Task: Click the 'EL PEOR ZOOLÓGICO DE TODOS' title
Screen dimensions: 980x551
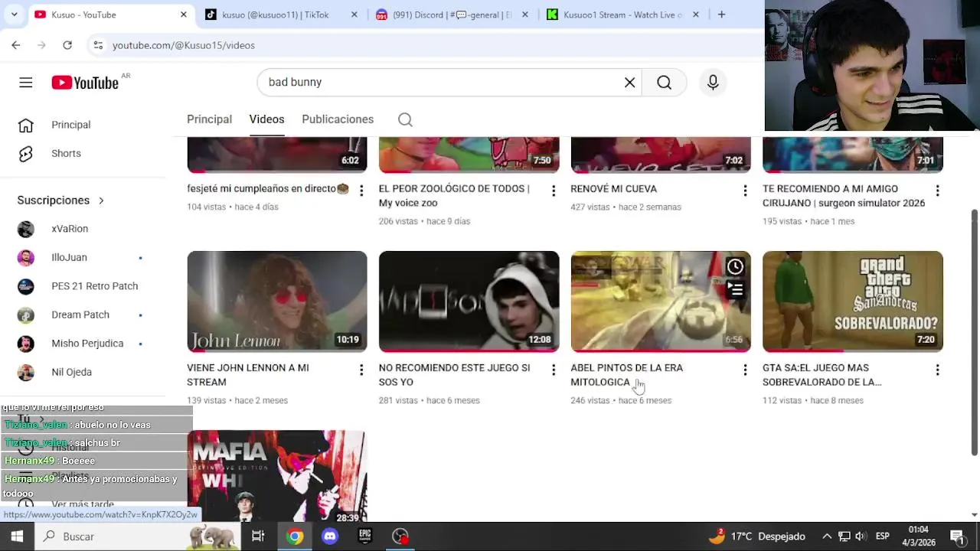Action: click(454, 196)
